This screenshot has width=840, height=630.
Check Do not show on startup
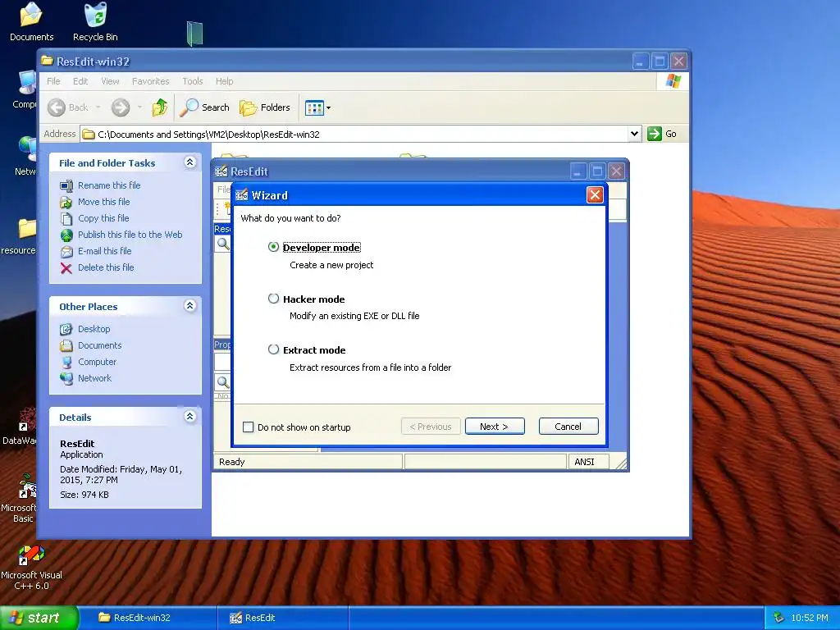(x=248, y=427)
